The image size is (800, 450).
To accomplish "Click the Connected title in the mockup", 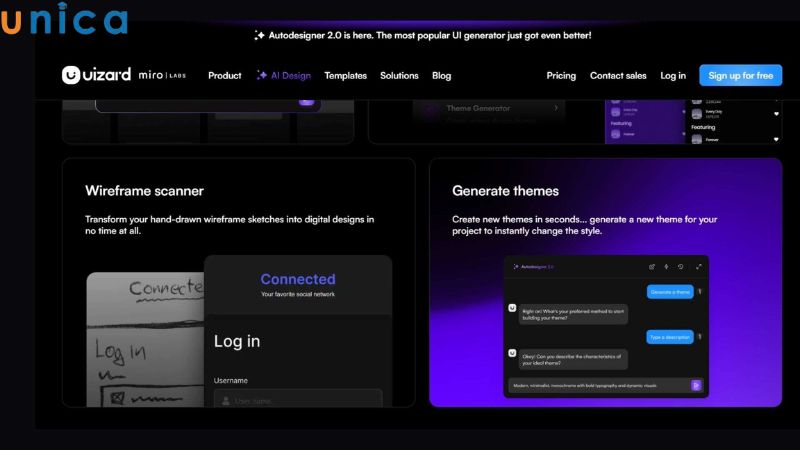I will pos(298,279).
